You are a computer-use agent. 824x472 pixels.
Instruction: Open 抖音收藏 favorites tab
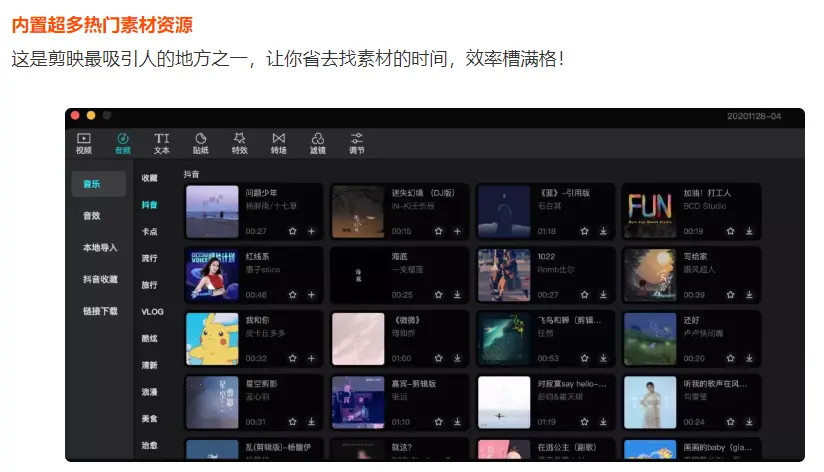(x=100, y=280)
